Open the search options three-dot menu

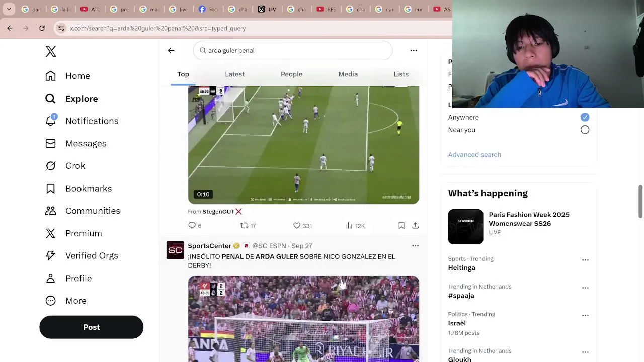414,50
